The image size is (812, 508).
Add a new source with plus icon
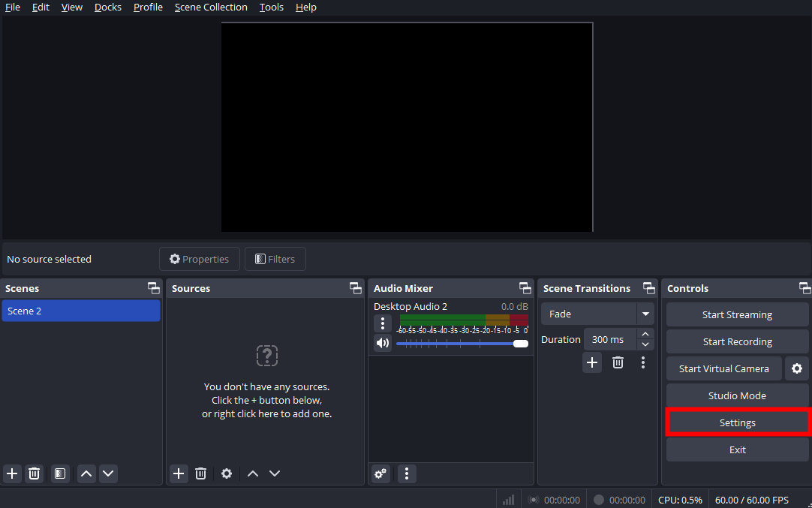[179, 473]
